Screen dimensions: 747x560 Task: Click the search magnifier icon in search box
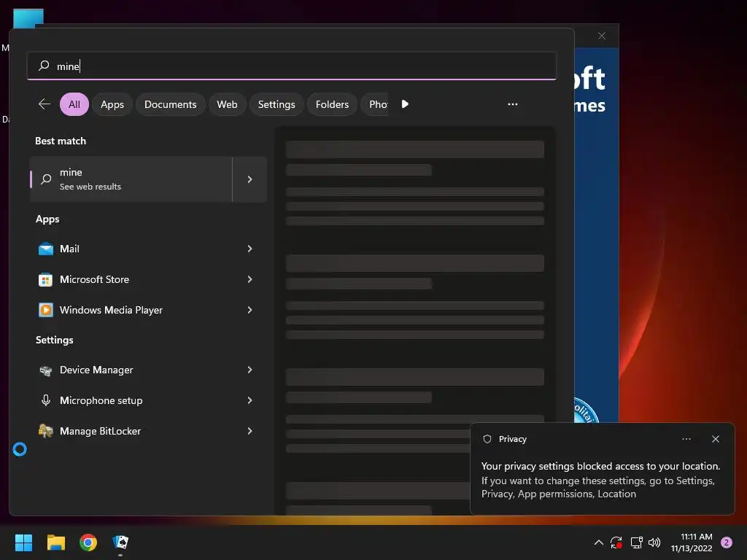pos(44,65)
